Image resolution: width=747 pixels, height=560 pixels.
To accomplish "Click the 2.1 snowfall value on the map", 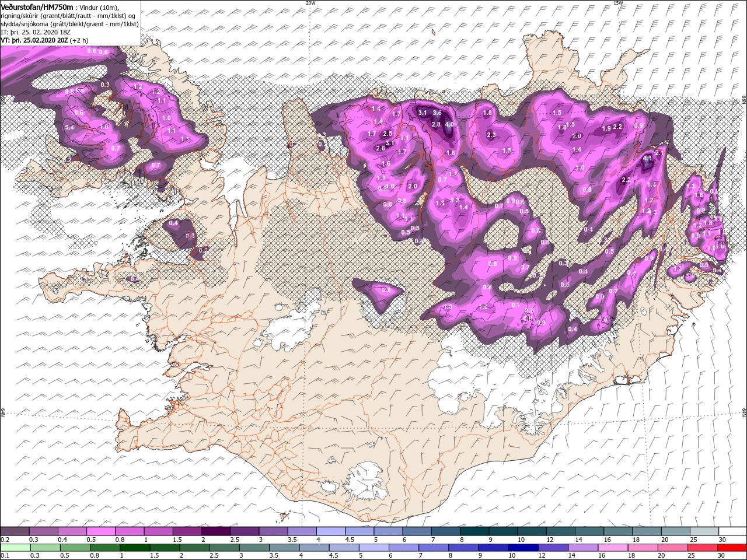I will tap(660, 153).
